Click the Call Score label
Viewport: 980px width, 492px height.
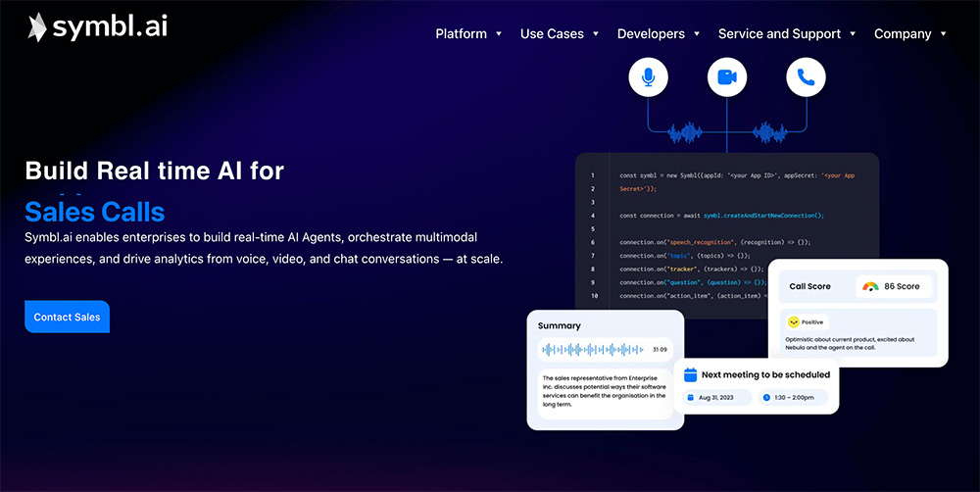(x=810, y=286)
